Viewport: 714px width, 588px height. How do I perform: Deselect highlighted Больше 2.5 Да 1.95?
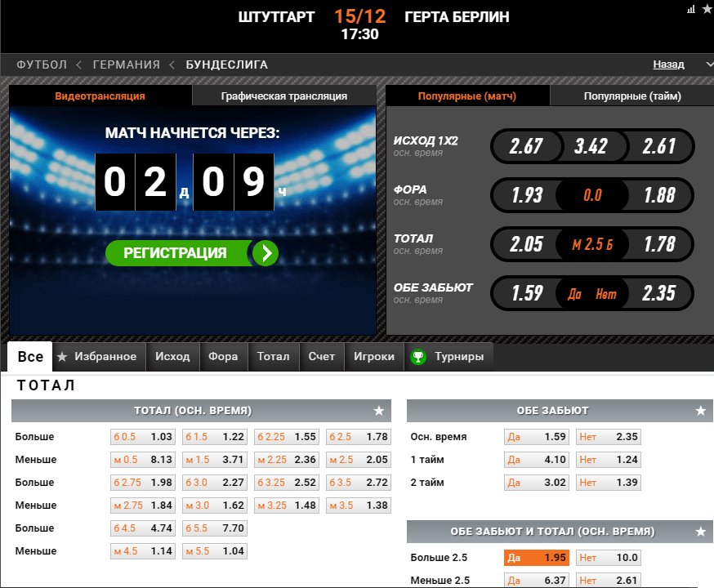click(x=537, y=558)
